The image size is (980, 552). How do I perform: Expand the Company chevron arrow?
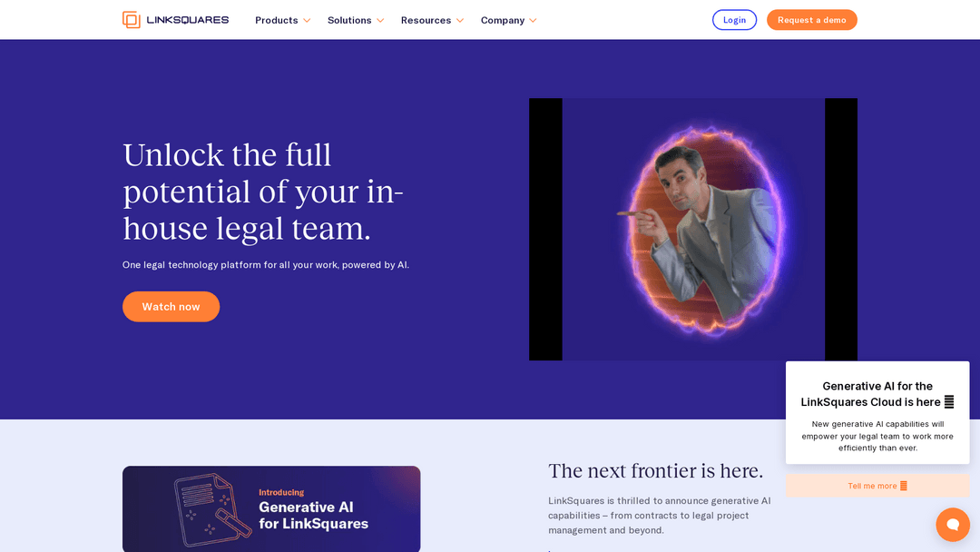tap(534, 21)
